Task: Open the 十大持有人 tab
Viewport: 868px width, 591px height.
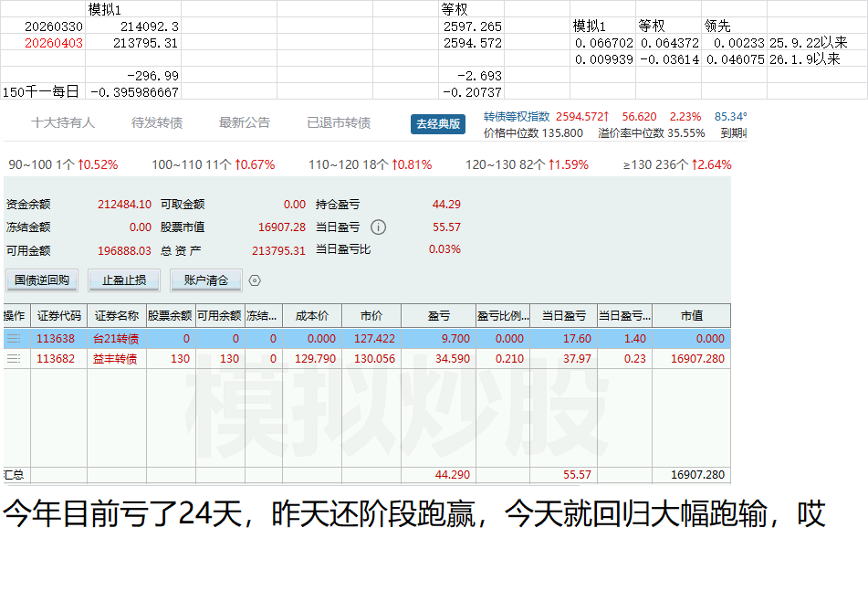Action: click(63, 123)
